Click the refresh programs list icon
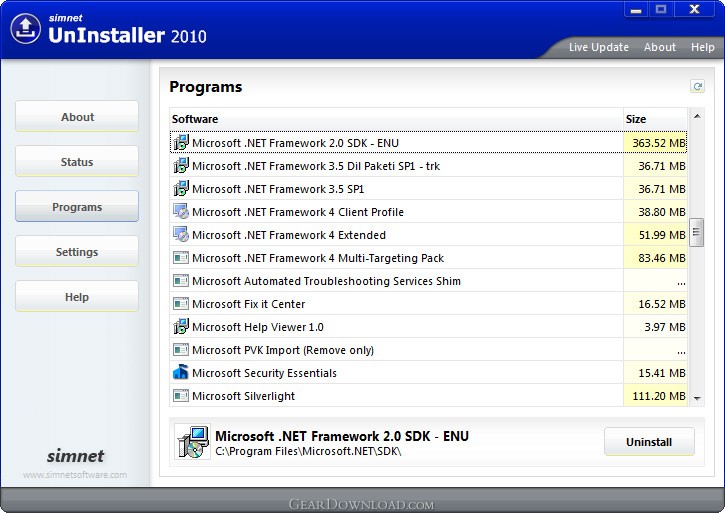Screen dimensions: 725x513 [697, 86]
